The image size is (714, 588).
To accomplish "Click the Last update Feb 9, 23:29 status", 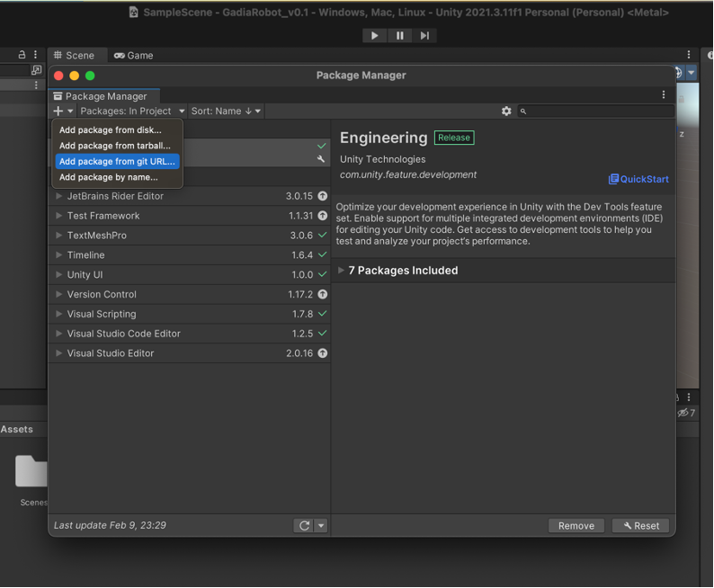I will pos(110,525).
